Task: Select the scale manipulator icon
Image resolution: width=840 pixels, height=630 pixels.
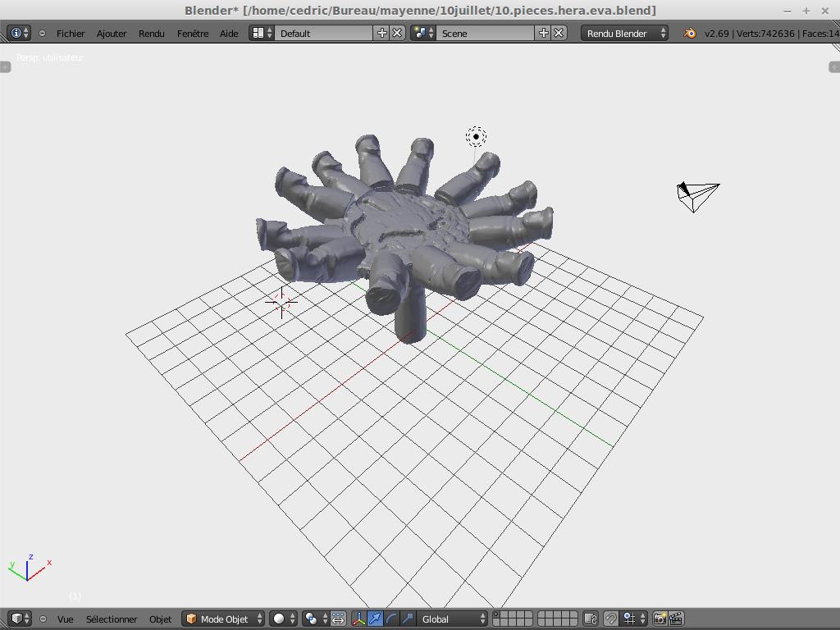Action: [408, 619]
